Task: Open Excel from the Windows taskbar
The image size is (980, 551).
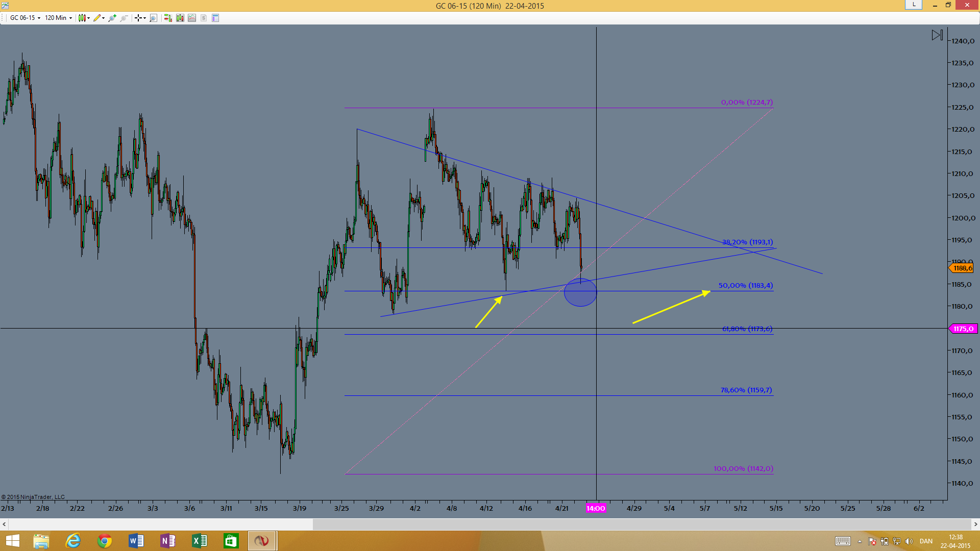Action: pos(200,541)
